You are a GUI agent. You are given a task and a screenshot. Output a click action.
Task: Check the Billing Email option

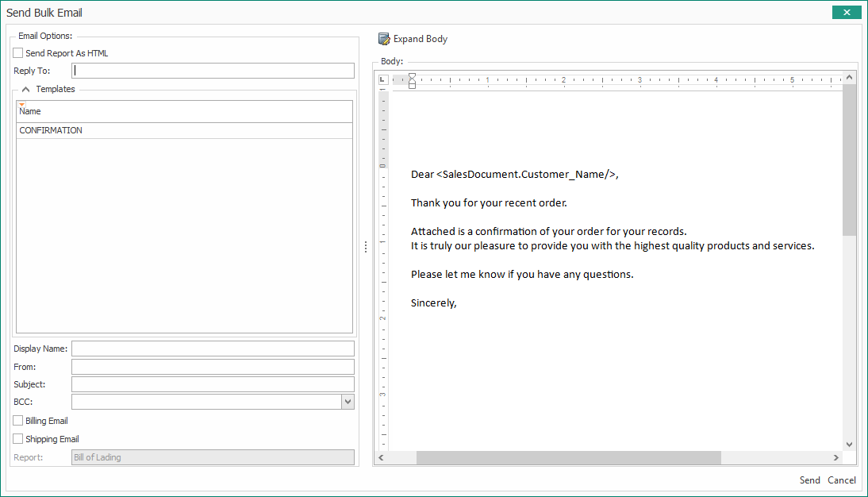pos(18,421)
